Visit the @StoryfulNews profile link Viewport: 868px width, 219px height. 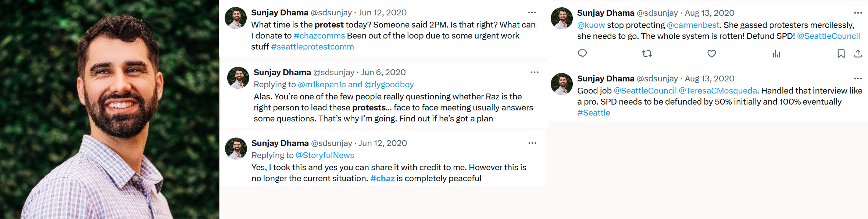pyautogui.click(x=325, y=155)
